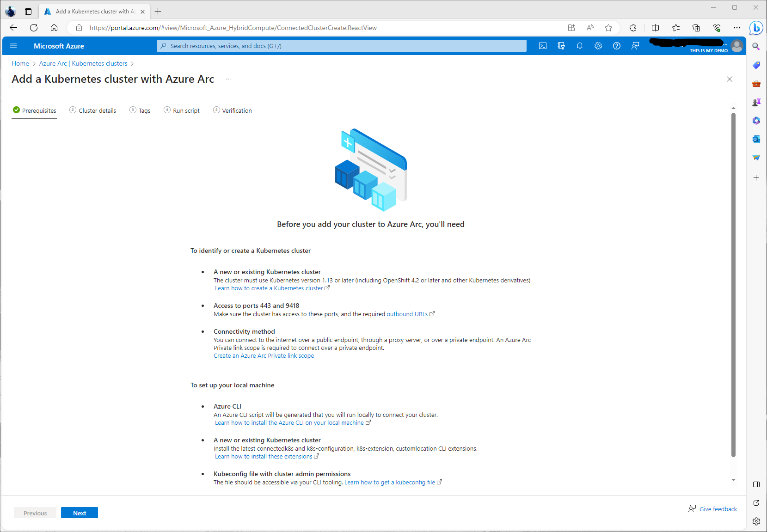Open the feedback icon in the Azure header
Image resolution: width=767 pixels, height=532 pixels.
click(635, 46)
